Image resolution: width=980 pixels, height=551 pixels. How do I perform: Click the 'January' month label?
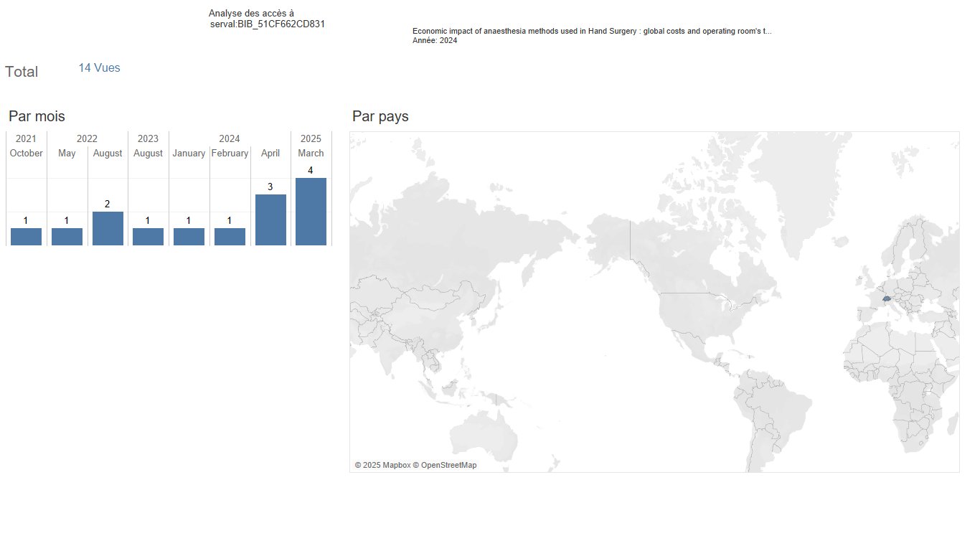[189, 154]
